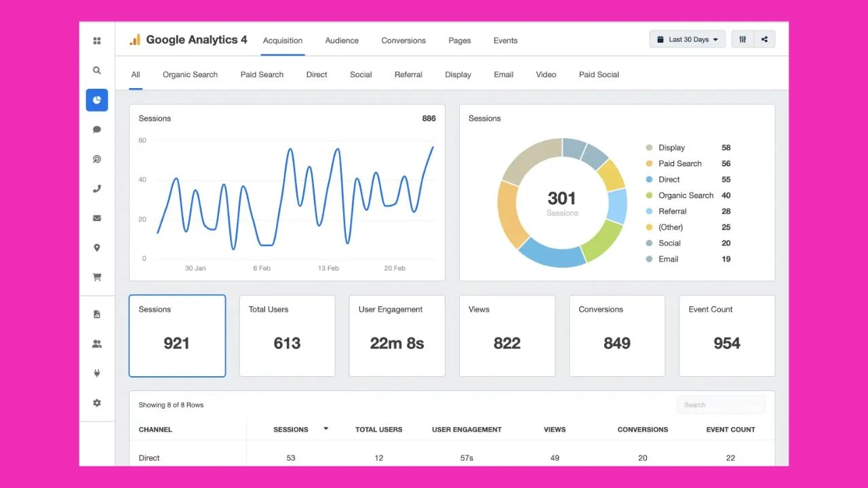This screenshot has width=868, height=488.
Task: Open the location pin sidebar icon
Action: pyautogui.click(x=97, y=248)
